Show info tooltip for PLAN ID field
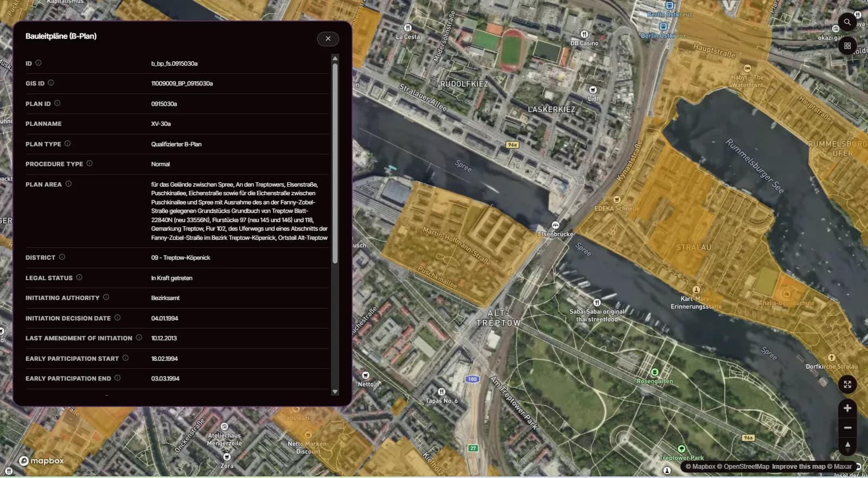Screen dimensions: 868x478 point(57,103)
